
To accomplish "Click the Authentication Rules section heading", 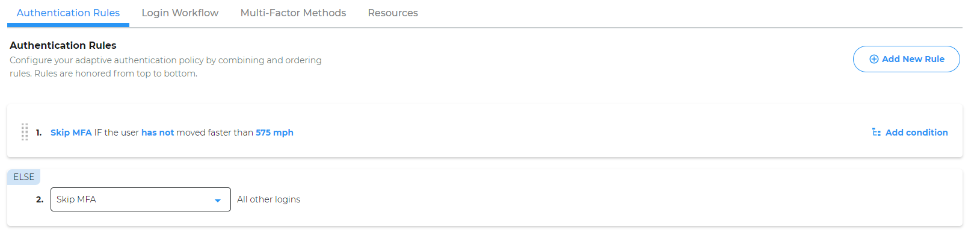I will (x=63, y=45).
